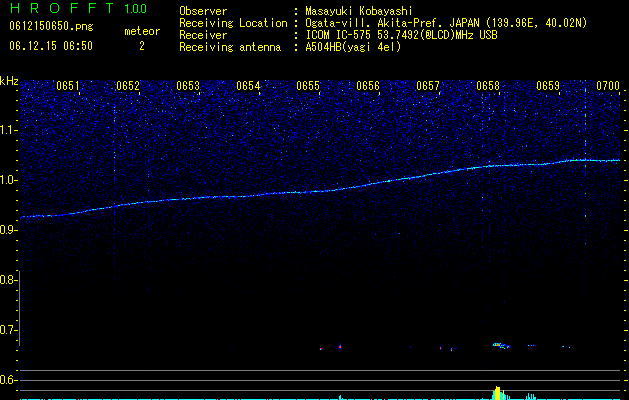Click the 1.0 kHz axis label
This screenshot has height=400, width=629.
click(9, 180)
